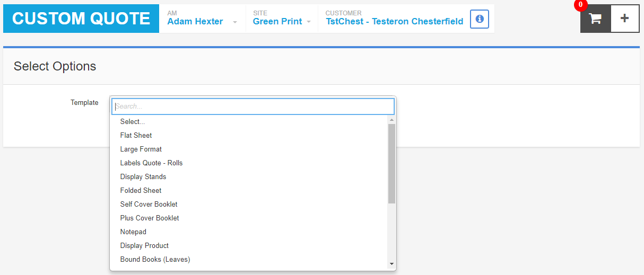Click the Template field label

click(84, 103)
